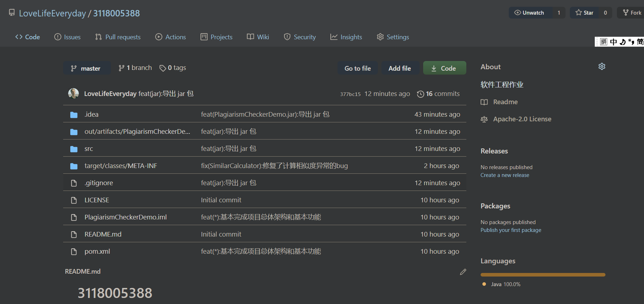Image resolution: width=644 pixels, height=304 pixels.
Task: Open the target/classes/META-INF folder
Action: coord(121,166)
